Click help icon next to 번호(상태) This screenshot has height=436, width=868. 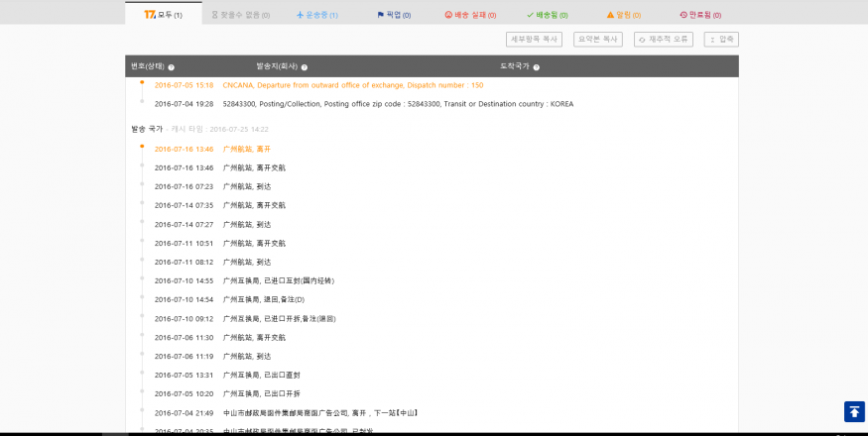172,67
